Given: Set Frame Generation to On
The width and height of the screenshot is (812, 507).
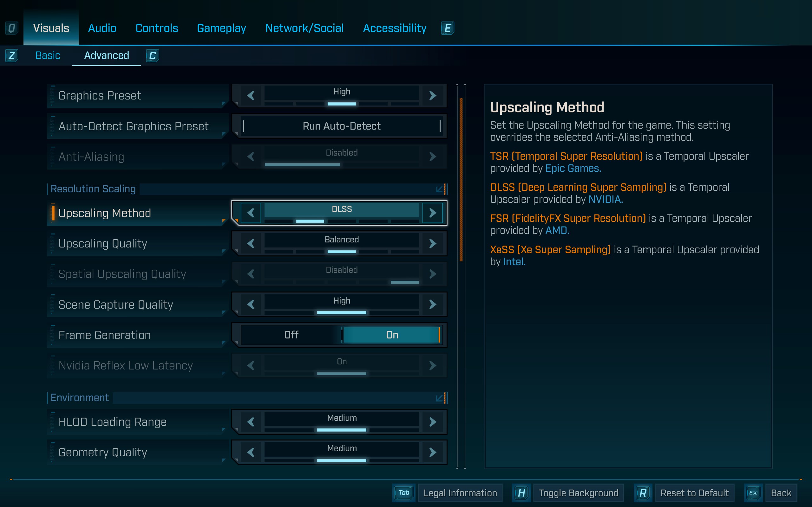Looking at the screenshot, I should click(x=392, y=335).
